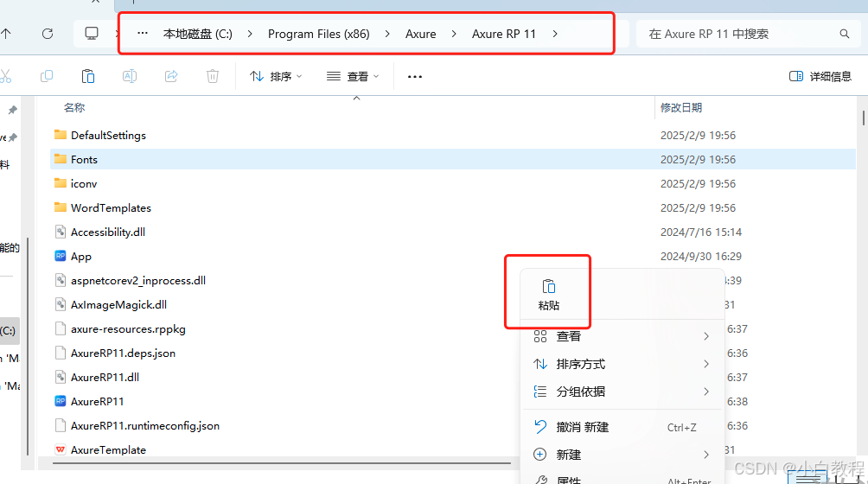Navigate to Program Files (x86) breadcrumb
Viewport: 868px width, 484px height.
[319, 34]
